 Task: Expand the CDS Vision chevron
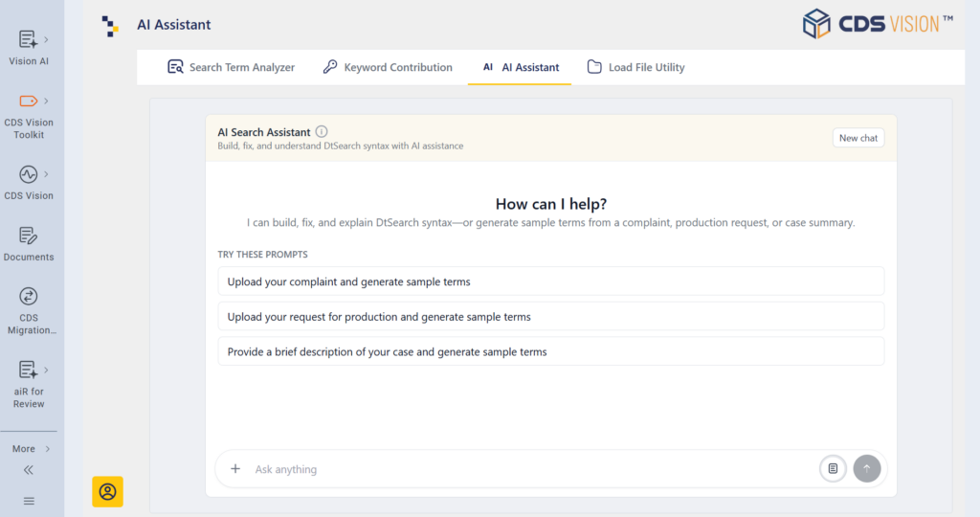point(46,174)
